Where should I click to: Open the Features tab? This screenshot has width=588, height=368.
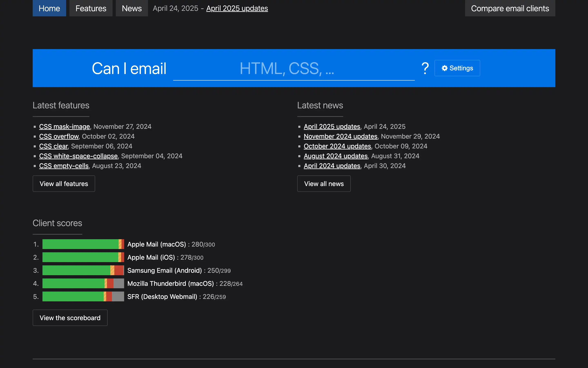91,8
